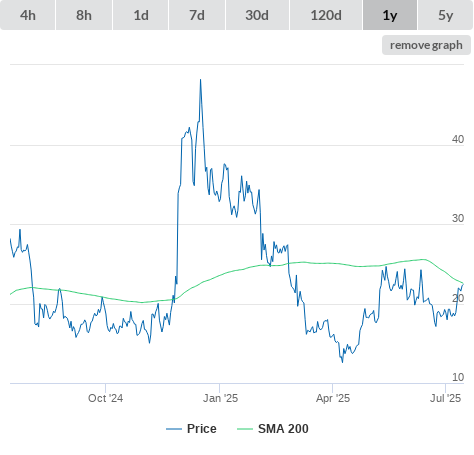
Task: Choose the 1d chart range
Action: pyautogui.click(x=141, y=15)
